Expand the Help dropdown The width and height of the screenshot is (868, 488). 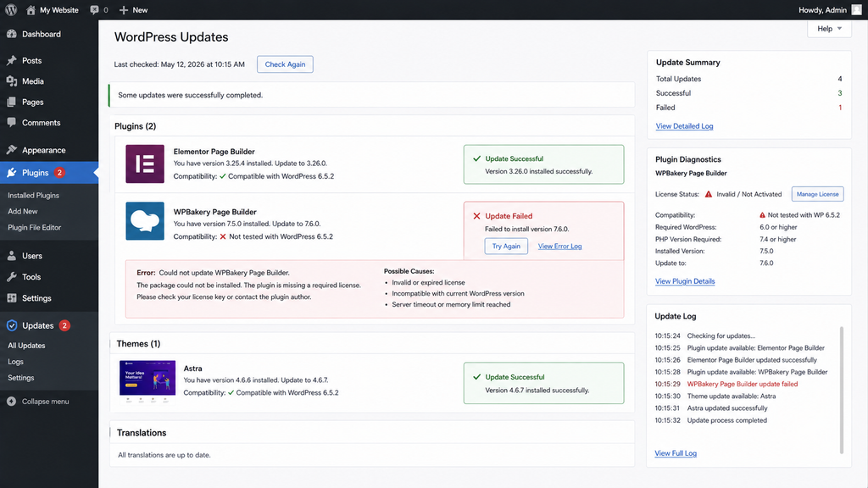(829, 29)
